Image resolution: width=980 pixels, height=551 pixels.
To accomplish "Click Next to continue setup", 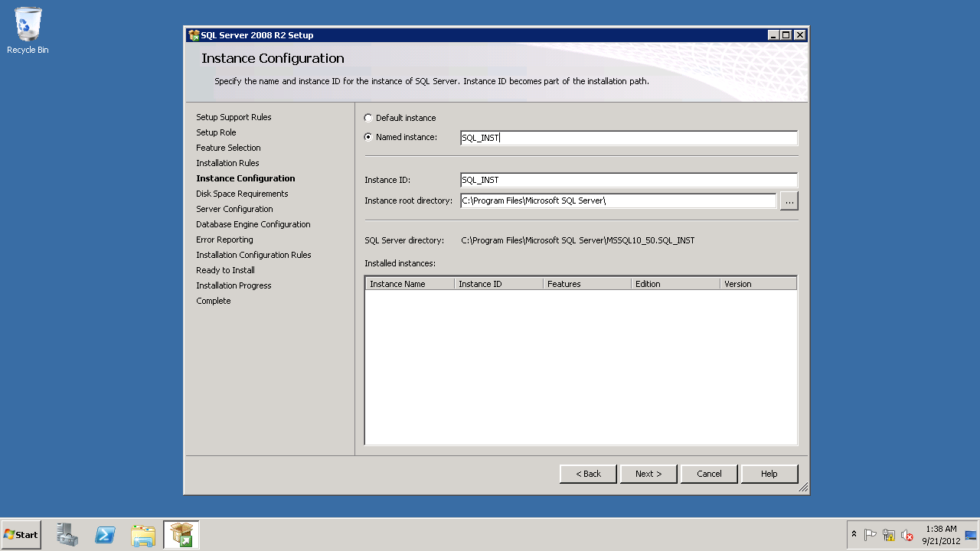I will [648, 474].
